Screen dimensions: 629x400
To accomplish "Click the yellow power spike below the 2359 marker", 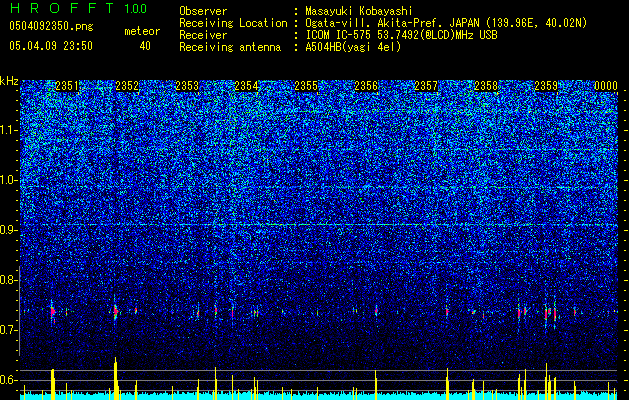I will click(546, 381).
